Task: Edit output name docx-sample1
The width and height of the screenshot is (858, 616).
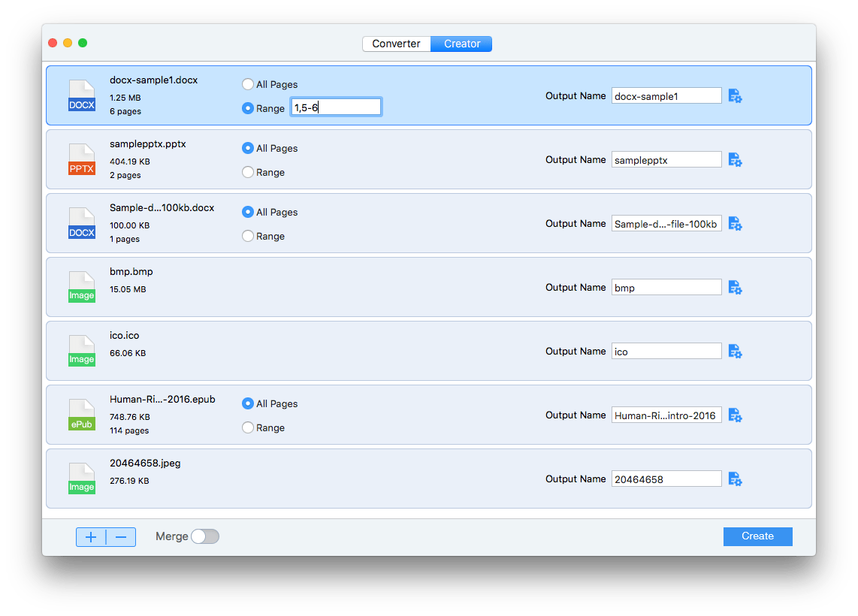Action: pyautogui.click(x=666, y=95)
